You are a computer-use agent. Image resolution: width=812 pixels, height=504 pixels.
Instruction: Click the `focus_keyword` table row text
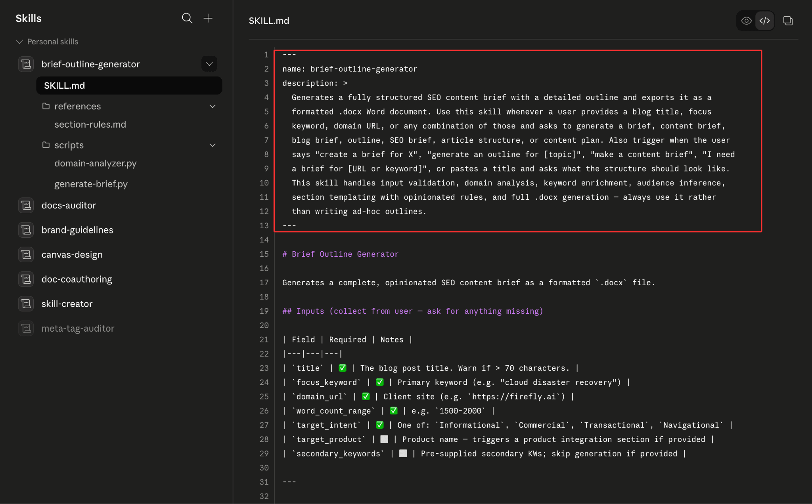click(456, 382)
